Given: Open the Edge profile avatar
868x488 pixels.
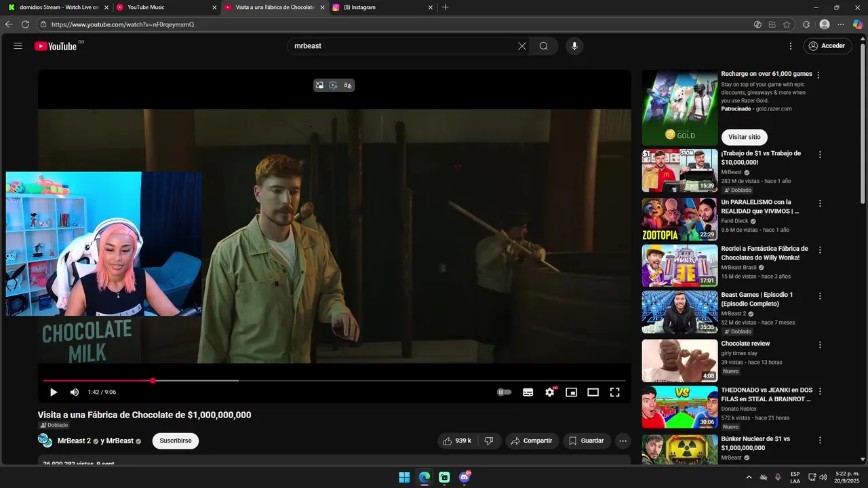Looking at the screenshot, I should coord(825,24).
